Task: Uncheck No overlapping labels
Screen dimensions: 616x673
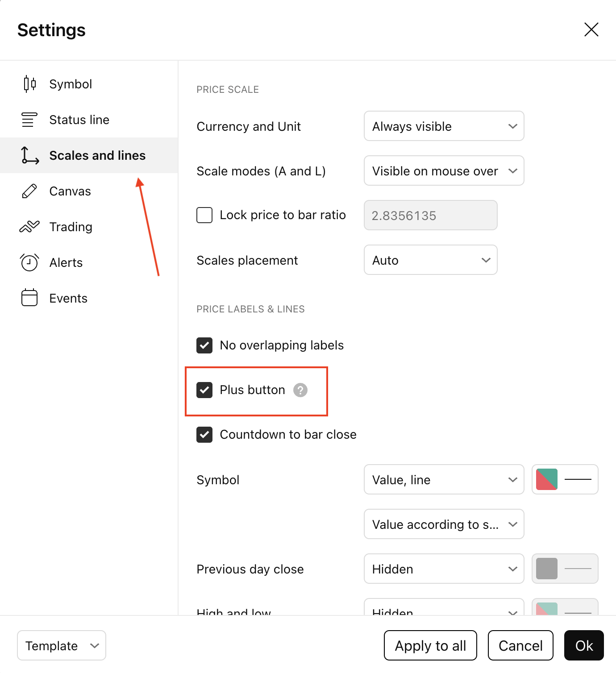Action: [204, 345]
